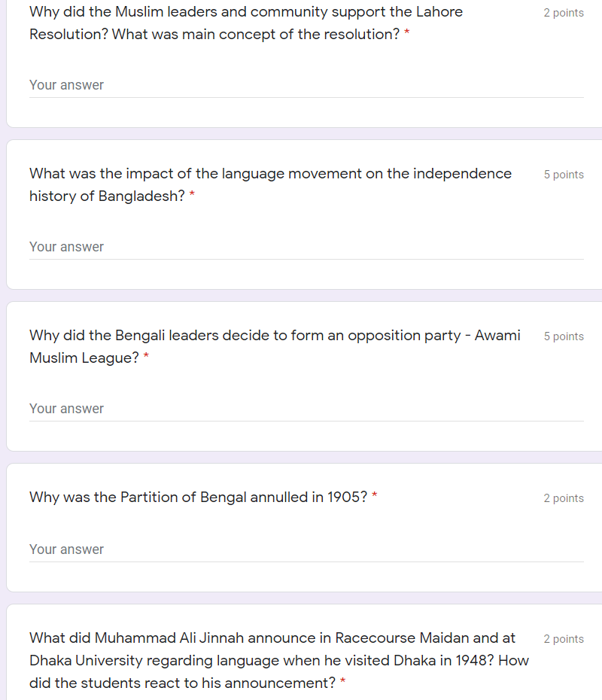Click the Partition of Bengal annulled question
The width and height of the screenshot is (602, 700).
click(x=198, y=498)
